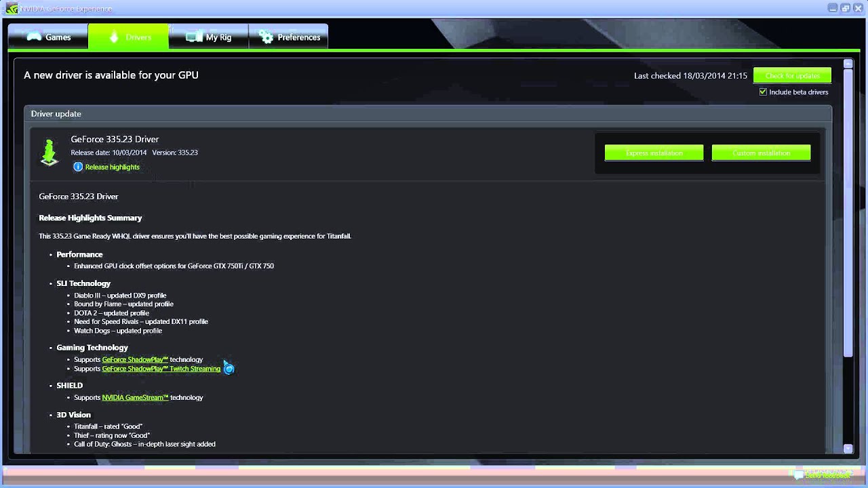The width and height of the screenshot is (868, 488).
Task: Start Express installation of the driver
Action: (654, 153)
